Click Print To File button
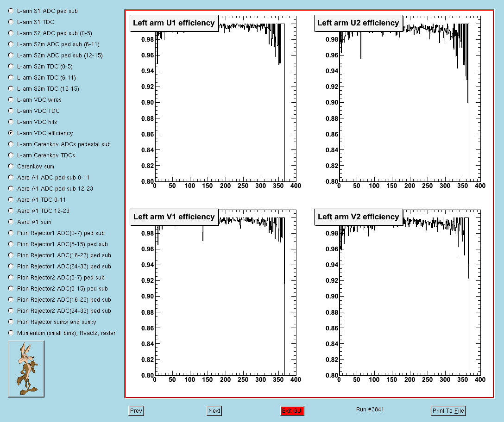 [x=448, y=411]
